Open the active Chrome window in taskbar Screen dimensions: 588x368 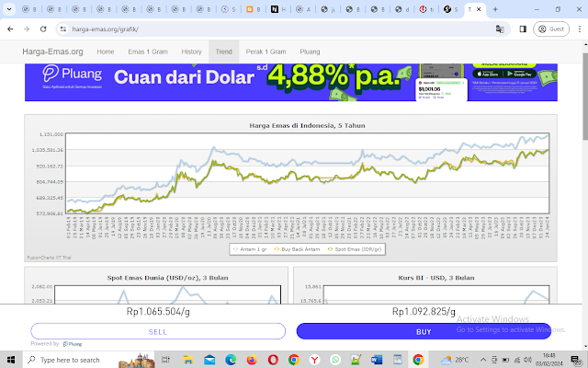click(418, 360)
